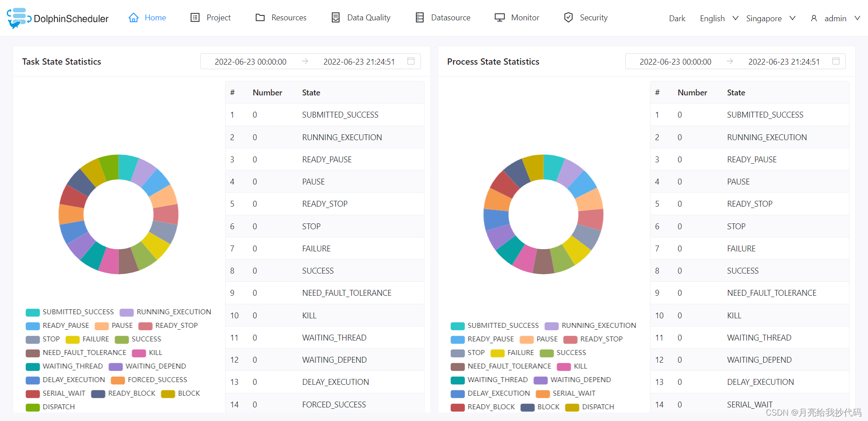Click the task state donut chart
Viewport: 868px width, 421px height.
point(118,214)
